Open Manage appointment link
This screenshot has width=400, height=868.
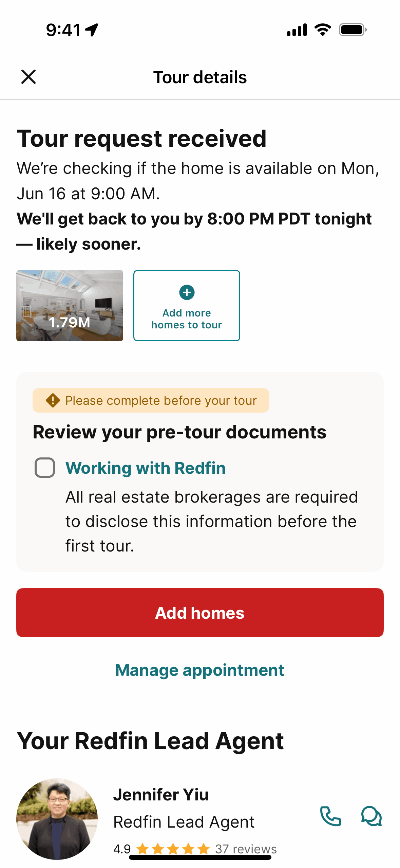pyautogui.click(x=199, y=670)
